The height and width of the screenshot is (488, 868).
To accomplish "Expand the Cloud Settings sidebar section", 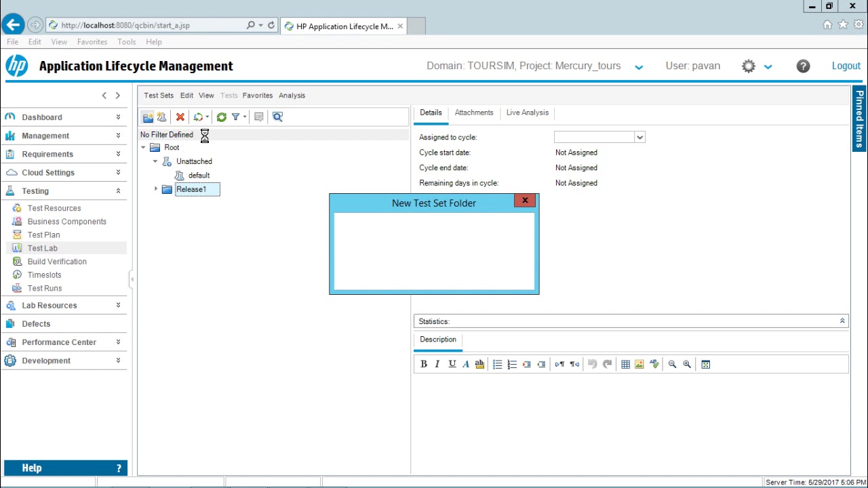I will 118,172.
